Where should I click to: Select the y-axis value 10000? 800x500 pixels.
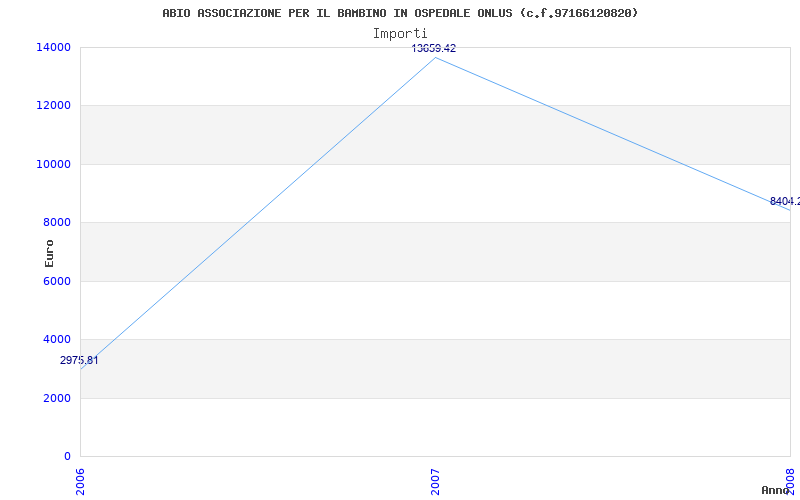[x=53, y=164]
